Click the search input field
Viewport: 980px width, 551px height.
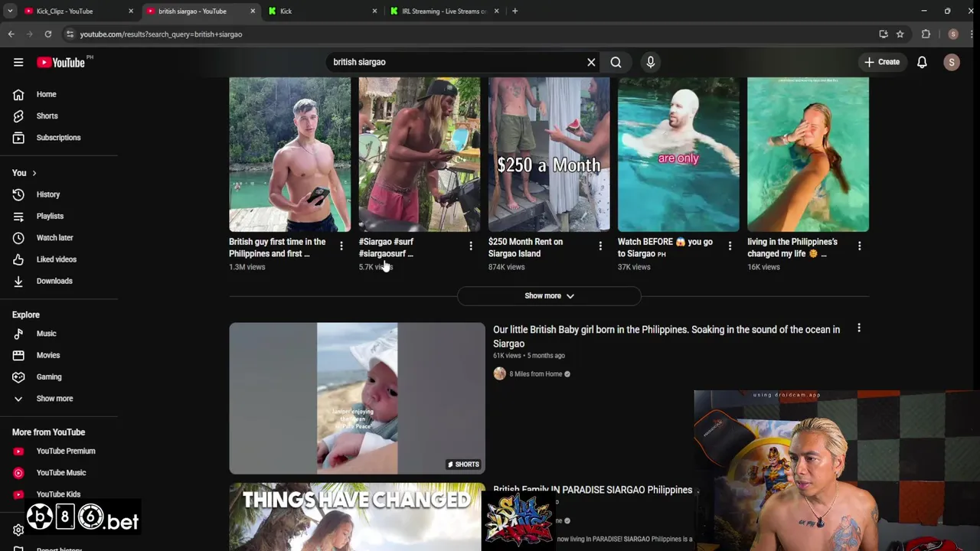tap(456, 62)
